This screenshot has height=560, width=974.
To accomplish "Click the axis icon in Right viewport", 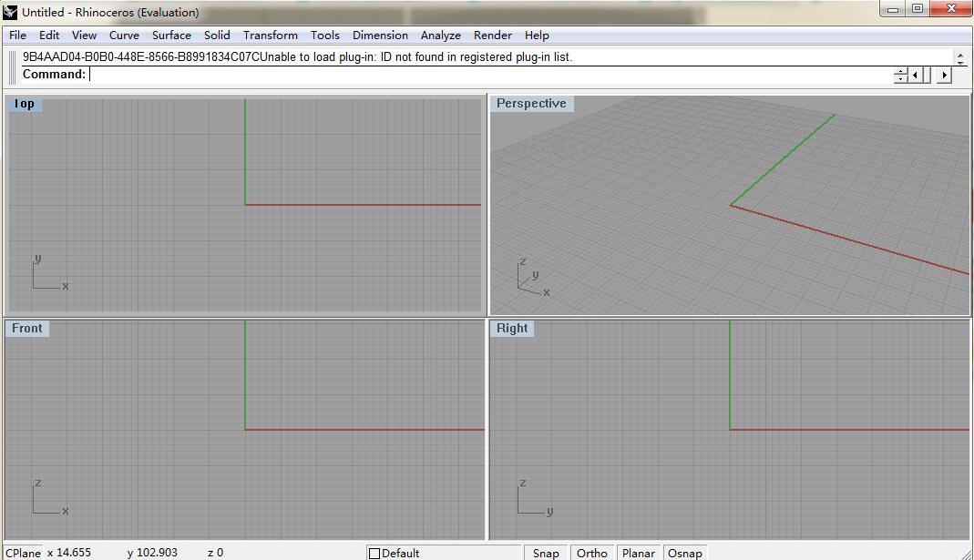I will point(535,498).
